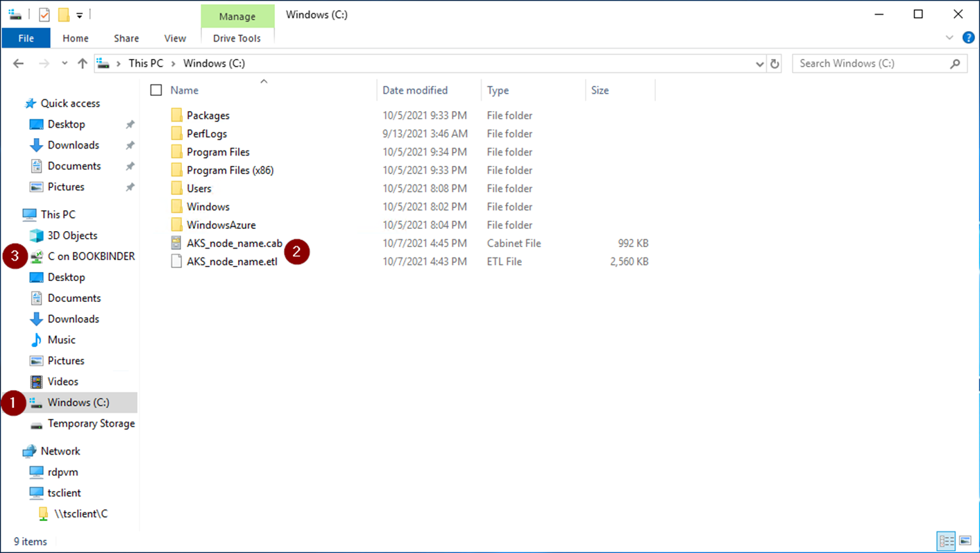Open pinned Desktop under Quick access
Screen dimensions: 980x553
[x=67, y=124]
